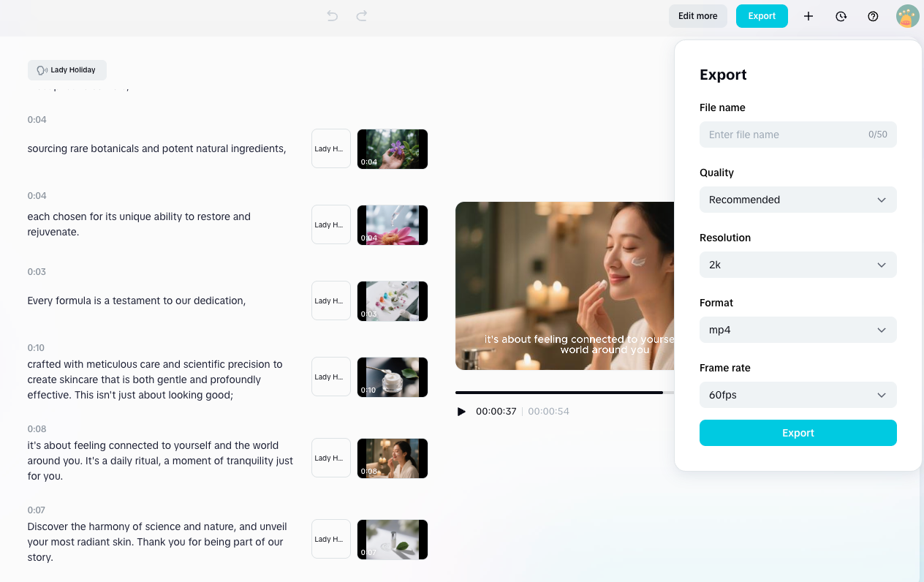Click the Lady Holiday voice chip
Screen dimensions: 924x582
pos(67,70)
